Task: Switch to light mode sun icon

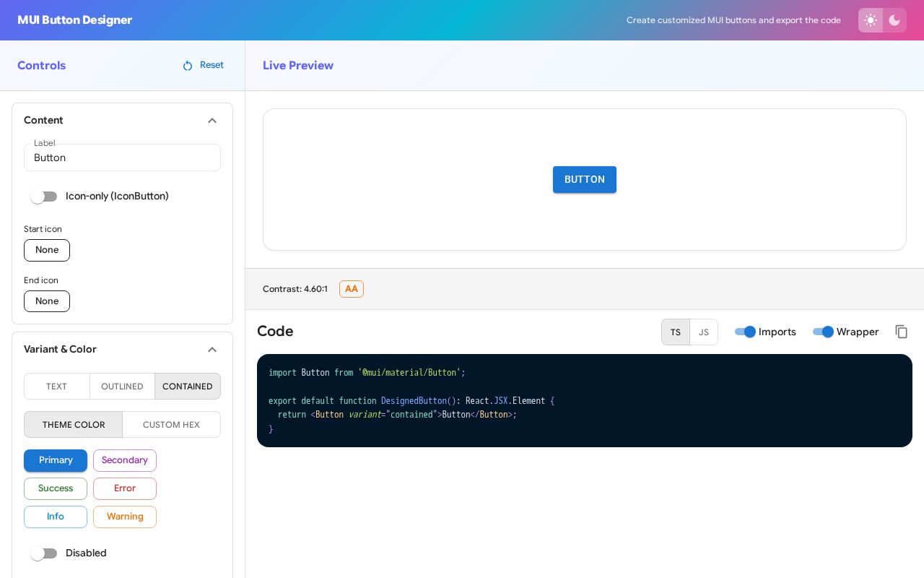Action: pos(871,20)
